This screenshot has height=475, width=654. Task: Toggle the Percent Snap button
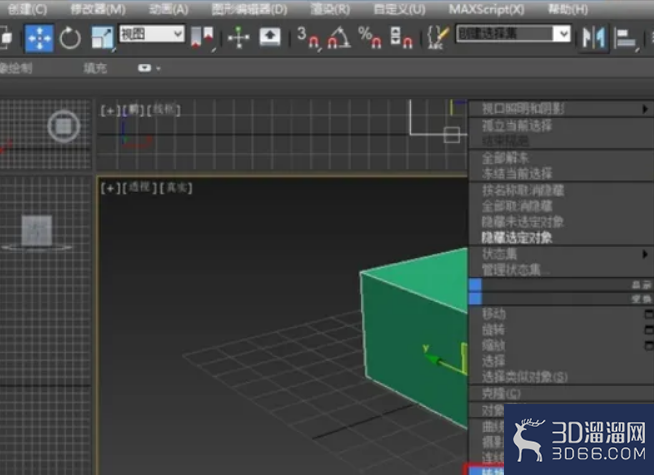[370, 38]
